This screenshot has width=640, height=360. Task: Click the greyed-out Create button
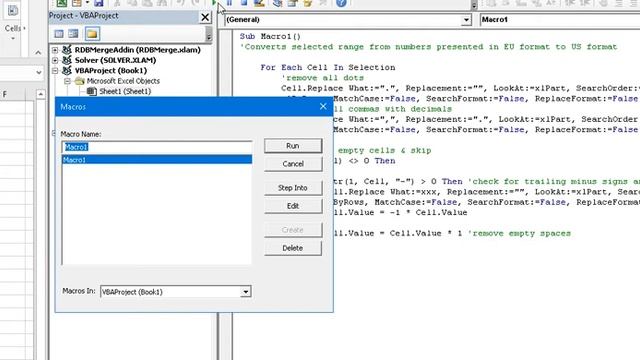pyautogui.click(x=293, y=230)
